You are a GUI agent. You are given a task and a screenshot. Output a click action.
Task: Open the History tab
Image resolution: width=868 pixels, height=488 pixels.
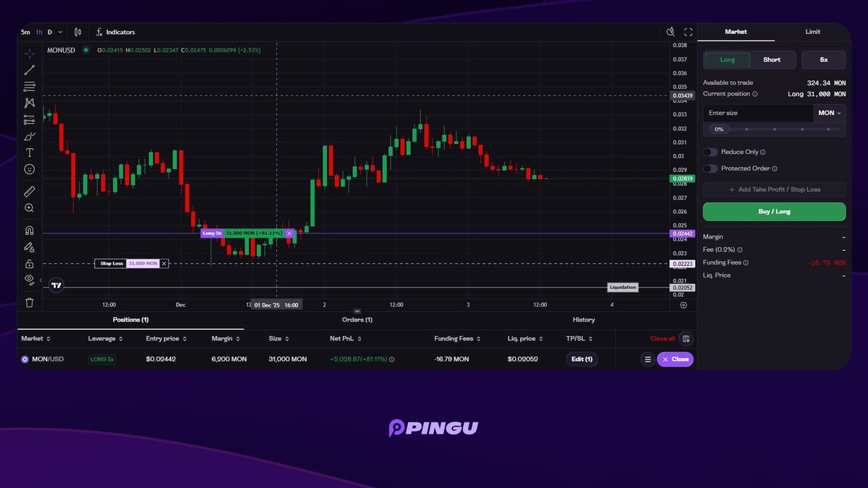584,320
